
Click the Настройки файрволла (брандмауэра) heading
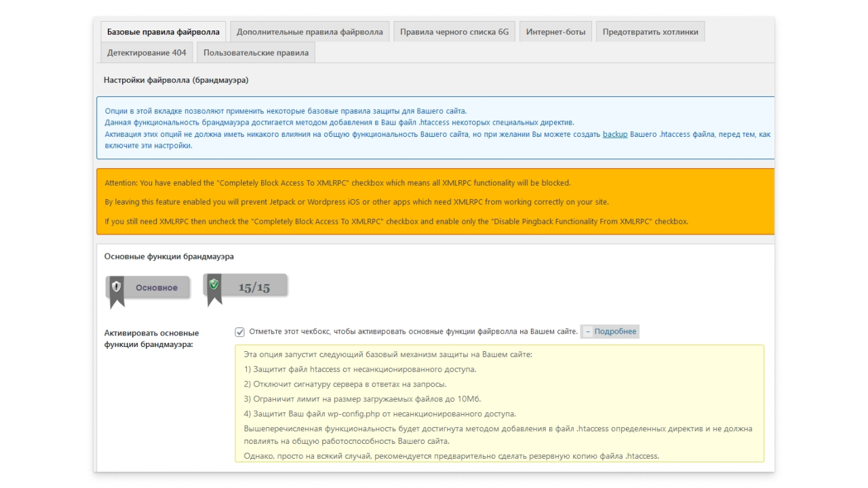point(176,80)
